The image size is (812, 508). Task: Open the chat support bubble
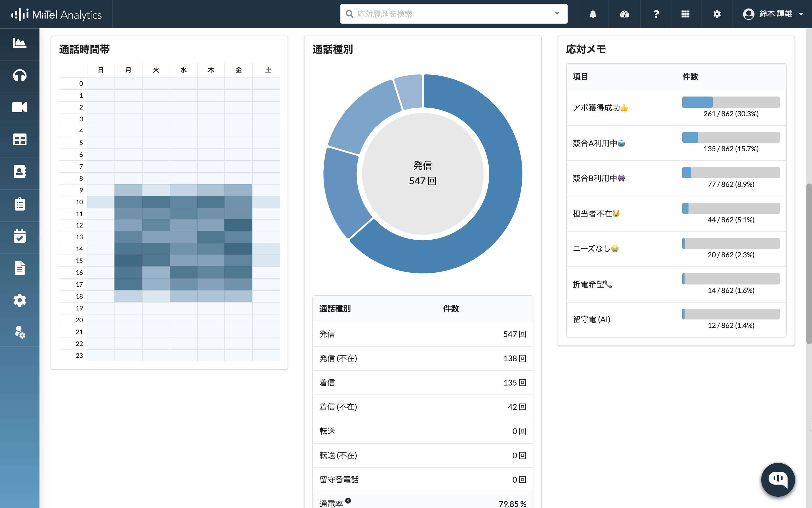pos(778,479)
